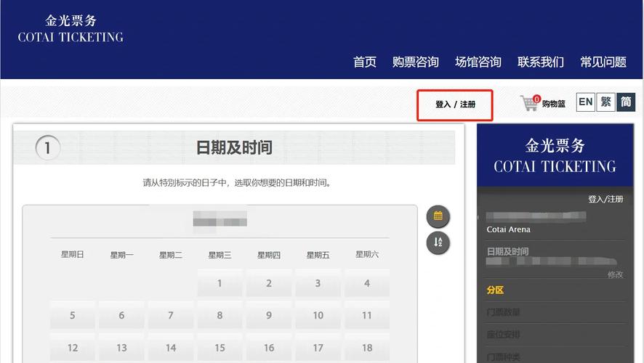
Task: Go to 首页 home page
Action: coord(365,62)
